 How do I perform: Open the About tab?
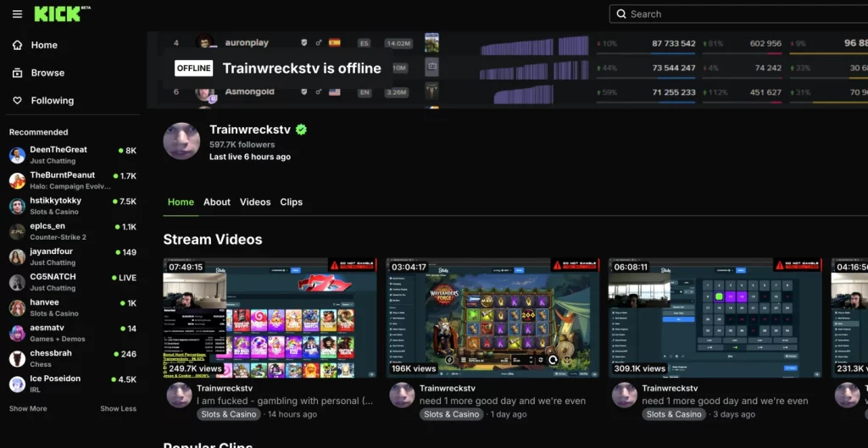(216, 202)
